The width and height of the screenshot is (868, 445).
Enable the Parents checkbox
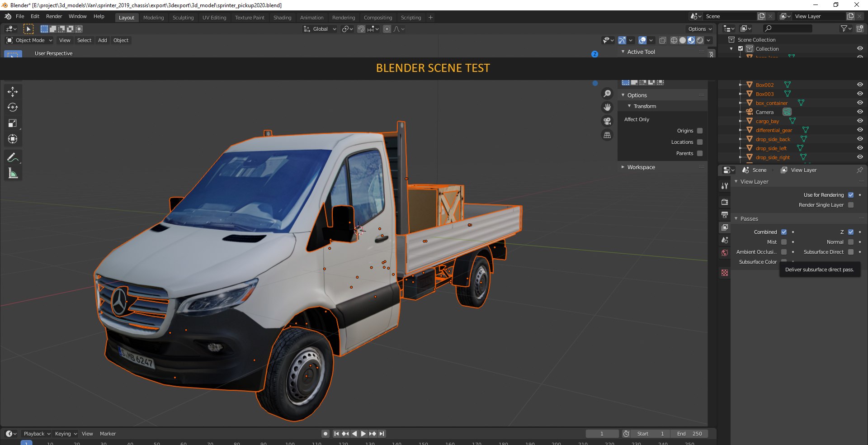[700, 153]
